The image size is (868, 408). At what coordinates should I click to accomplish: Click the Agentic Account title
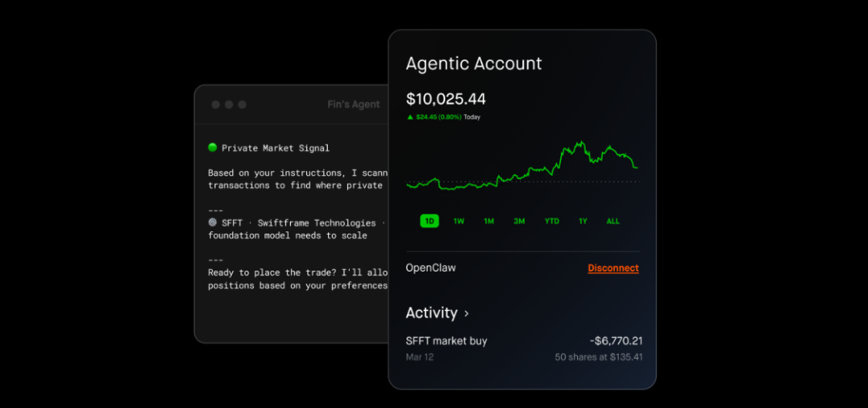474,63
